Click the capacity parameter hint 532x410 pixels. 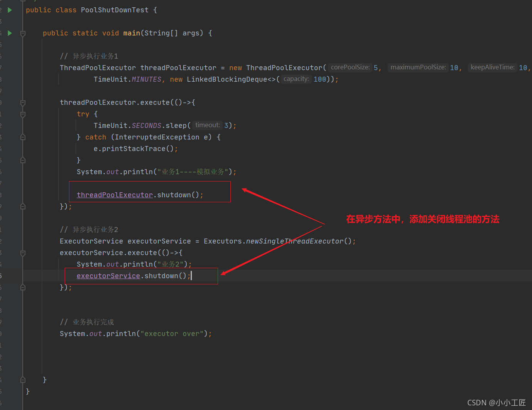coord(296,79)
